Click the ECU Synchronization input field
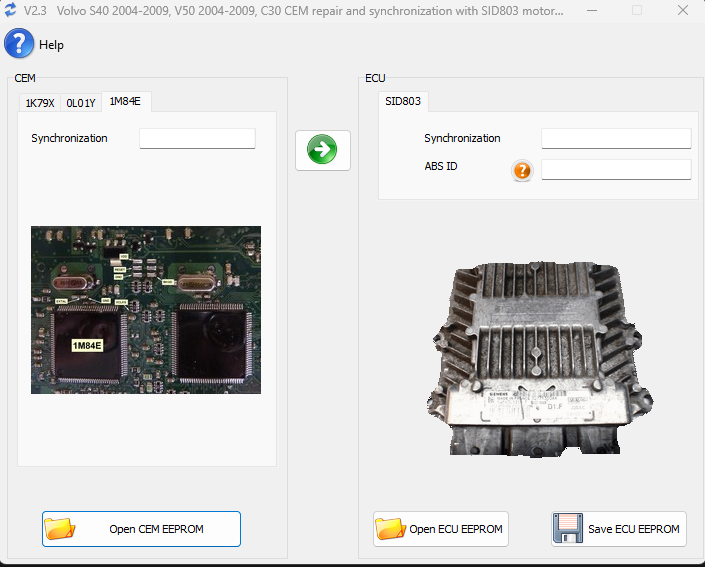 pos(616,138)
